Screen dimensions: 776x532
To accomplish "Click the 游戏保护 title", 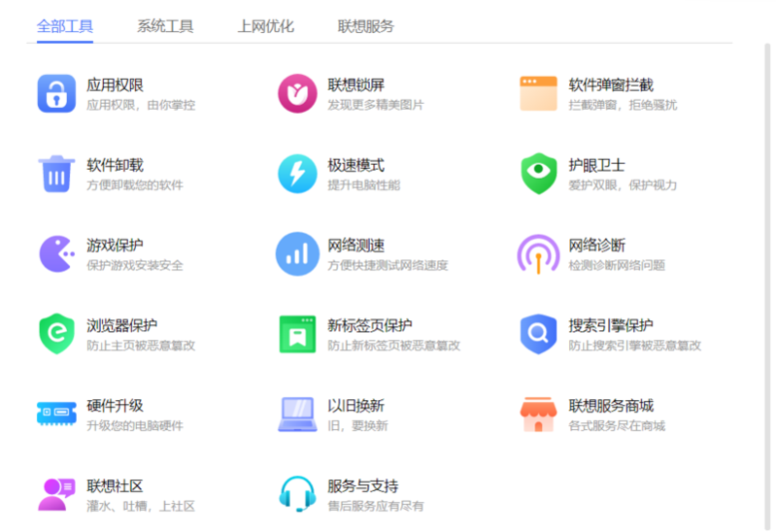I will pyautogui.click(x=115, y=246).
